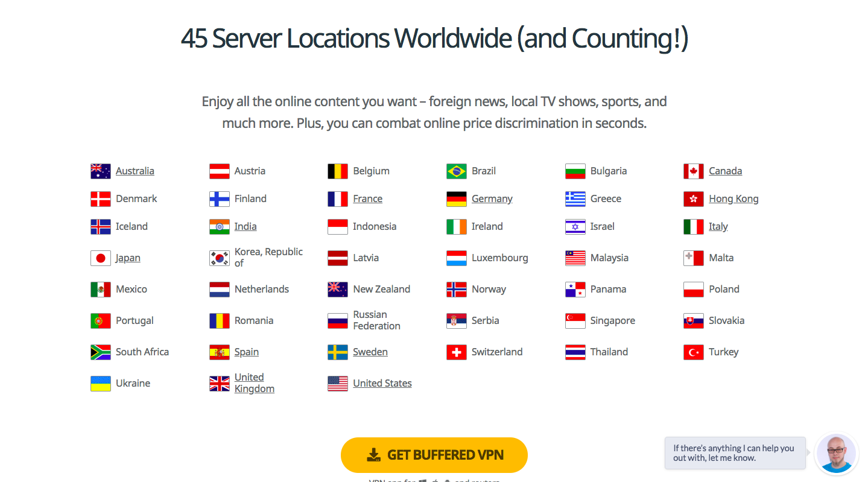The height and width of the screenshot is (482, 868).
Task: Click the Korea flag icon
Action: 220,258
